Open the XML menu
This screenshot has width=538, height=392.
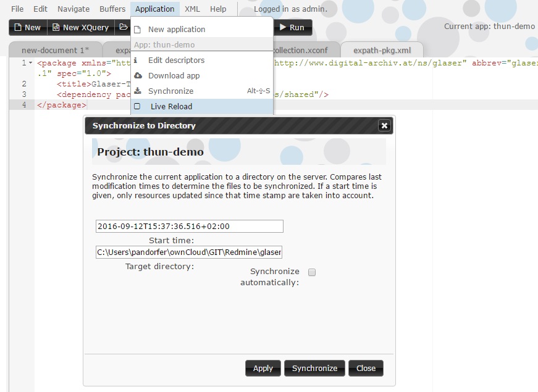(192, 9)
